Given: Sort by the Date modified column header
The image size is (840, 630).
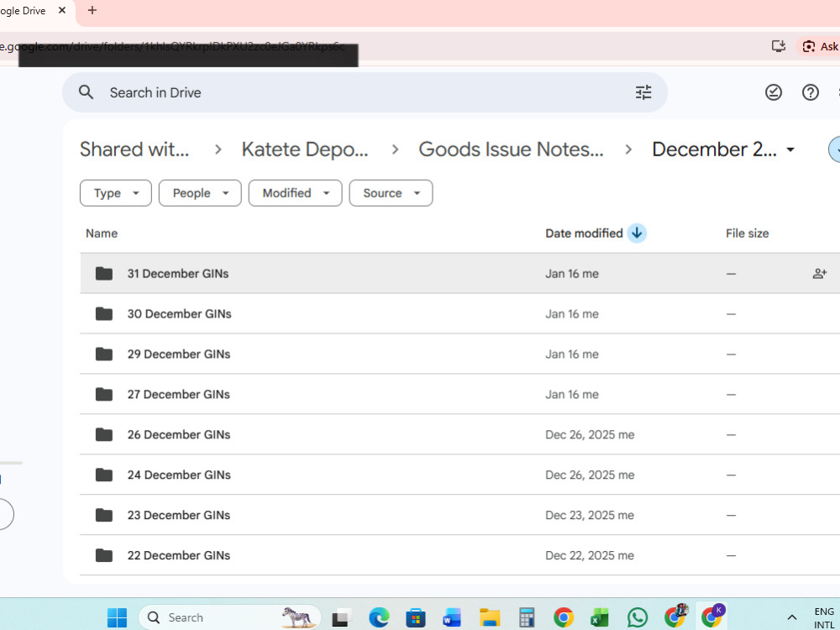Looking at the screenshot, I should (584, 233).
